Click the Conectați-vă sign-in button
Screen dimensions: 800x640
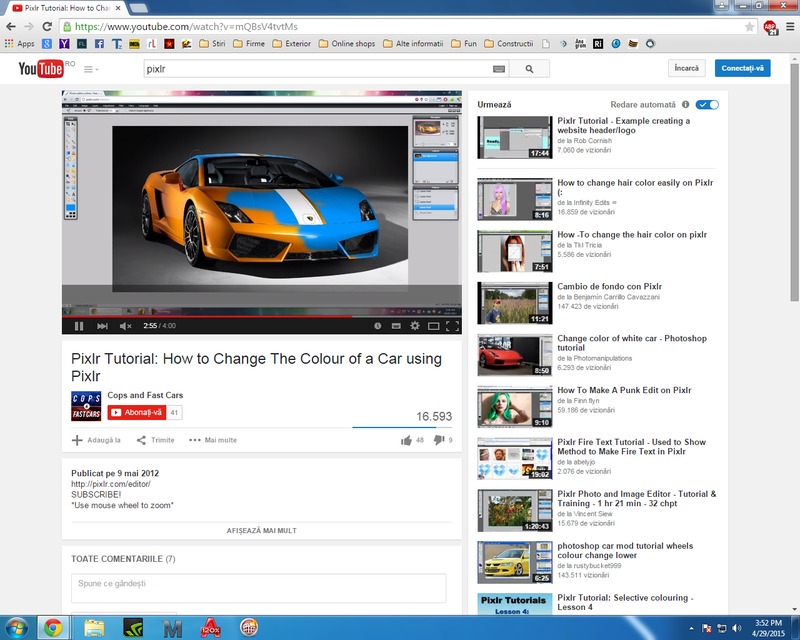[742, 68]
